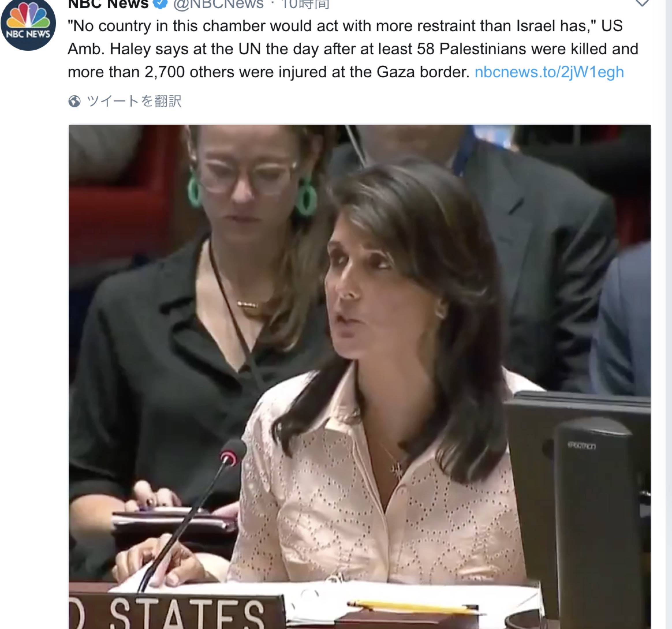Expand the tweet options chevron at top right
This screenshot has width=672, height=629.
coord(642,3)
